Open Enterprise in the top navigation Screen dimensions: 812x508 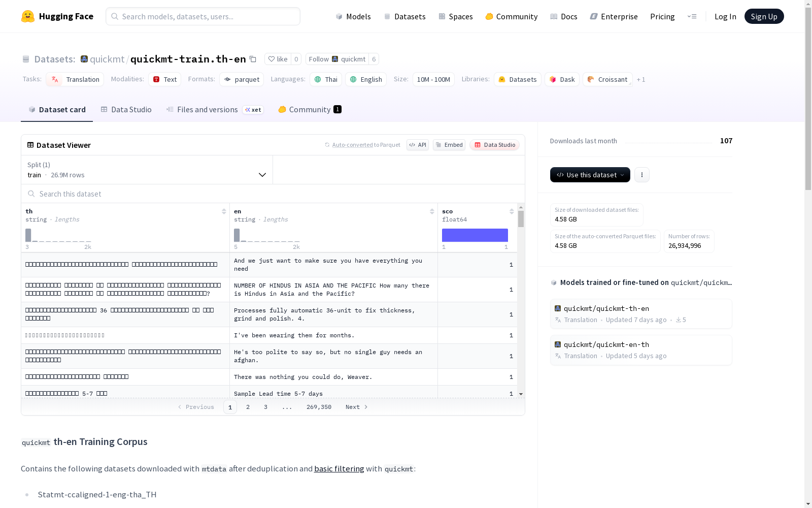click(x=614, y=16)
